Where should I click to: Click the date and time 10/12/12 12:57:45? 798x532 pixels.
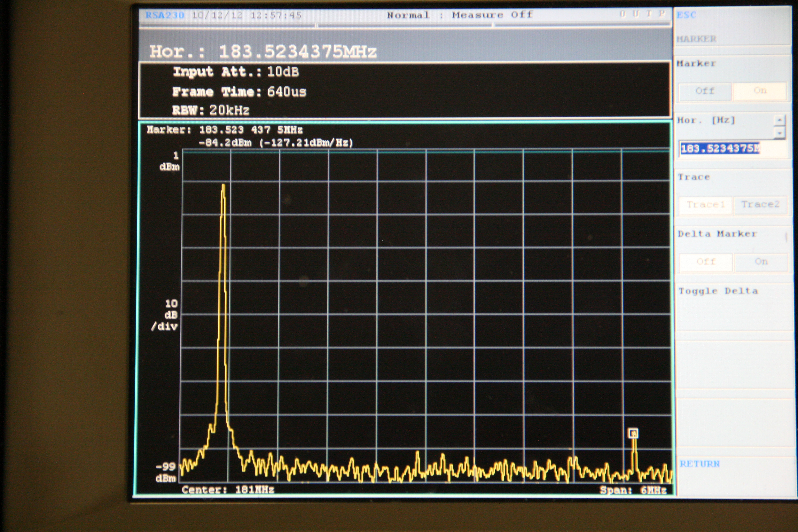[x=247, y=15]
